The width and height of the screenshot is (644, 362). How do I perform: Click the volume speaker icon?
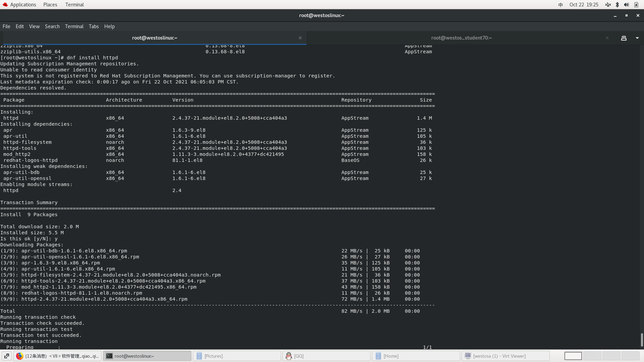[x=626, y=5]
